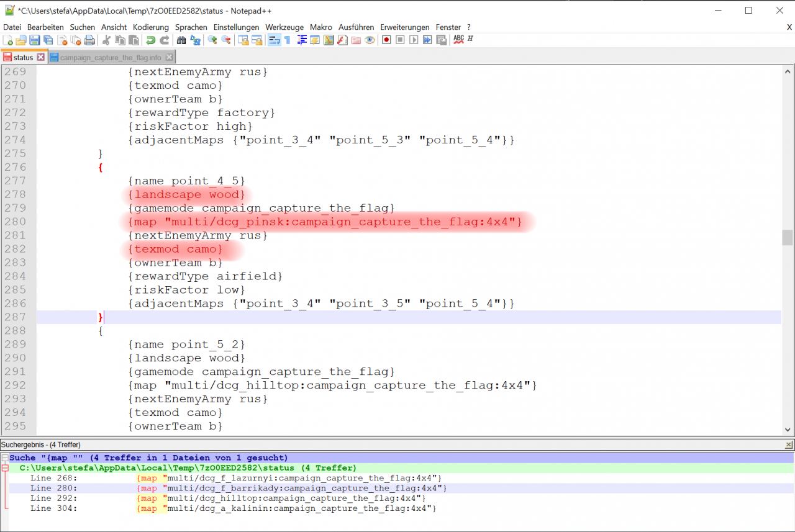Open the Erweiterungen menu
795x532 pixels.
click(404, 27)
